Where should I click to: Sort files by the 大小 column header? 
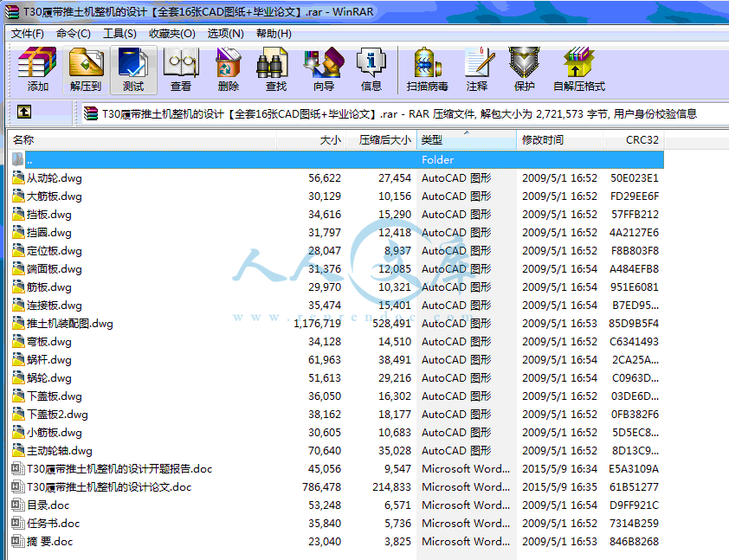click(x=312, y=140)
